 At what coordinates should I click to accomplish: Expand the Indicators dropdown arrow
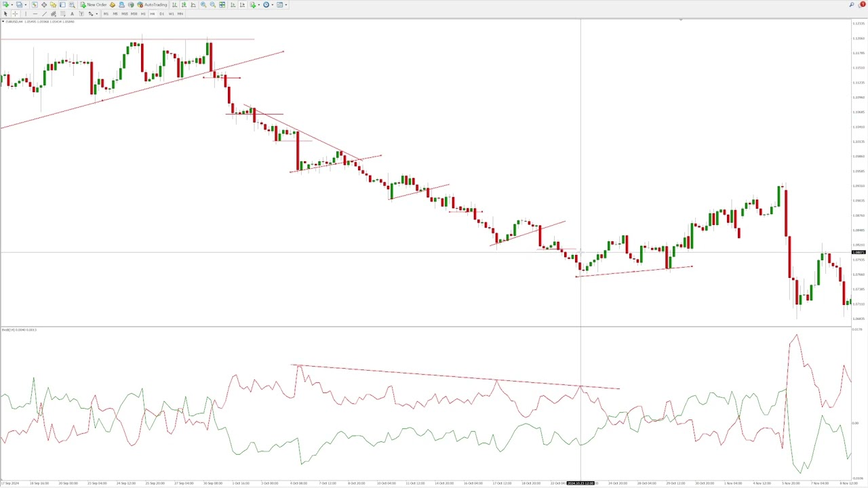(258, 5)
